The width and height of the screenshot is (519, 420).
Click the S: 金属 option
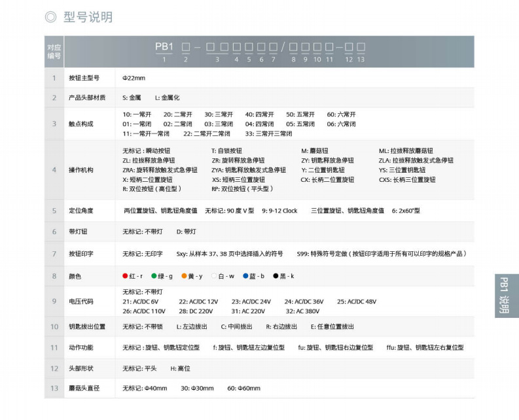132,97
